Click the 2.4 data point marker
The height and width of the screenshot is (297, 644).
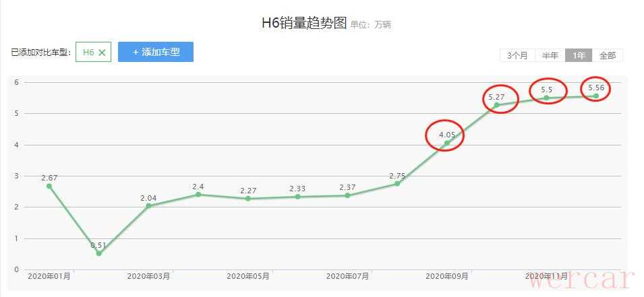[198, 195]
